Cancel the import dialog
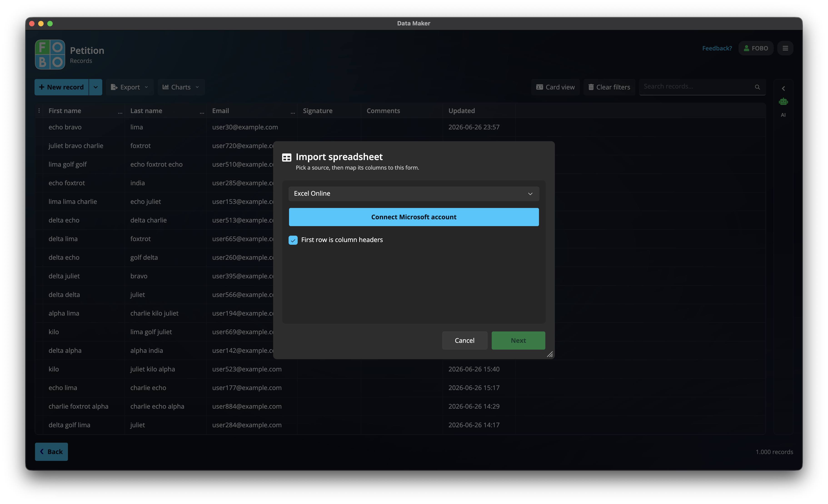The width and height of the screenshot is (828, 504). pyautogui.click(x=464, y=341)
